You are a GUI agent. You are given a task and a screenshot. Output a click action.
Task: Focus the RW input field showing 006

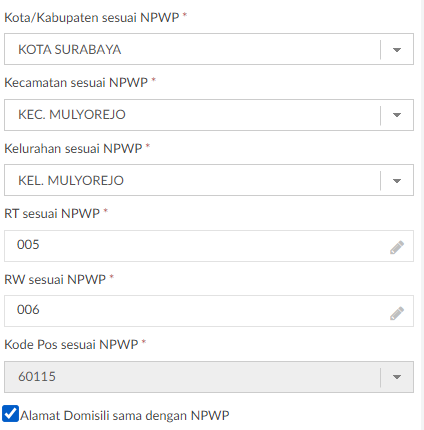pyautogui.click(x=209, y=311)
